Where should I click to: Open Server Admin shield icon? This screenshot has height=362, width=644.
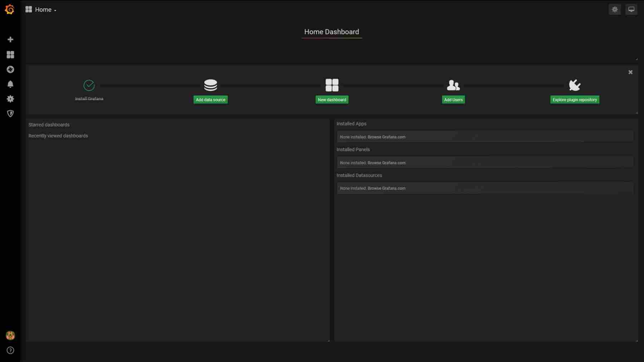tap(10, 114)
